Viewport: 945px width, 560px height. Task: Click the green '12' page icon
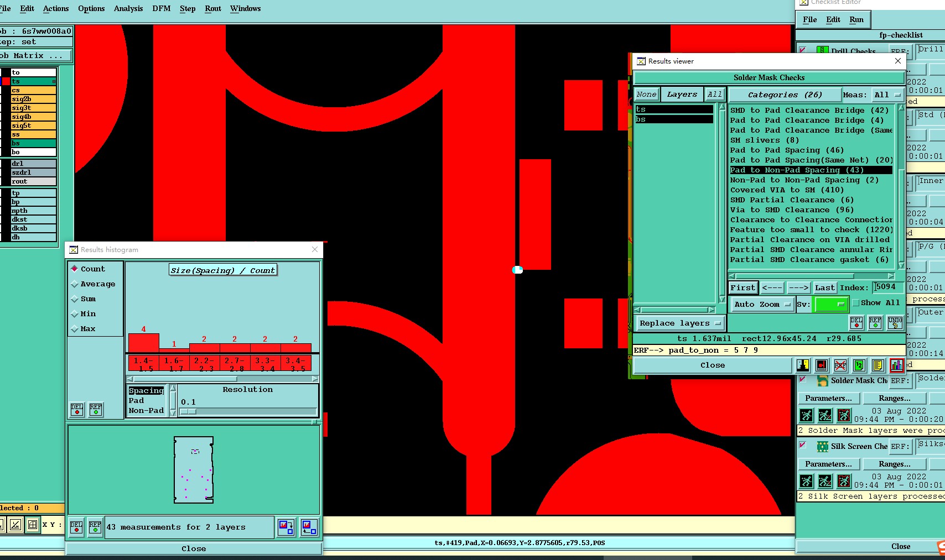pos(859,365)
